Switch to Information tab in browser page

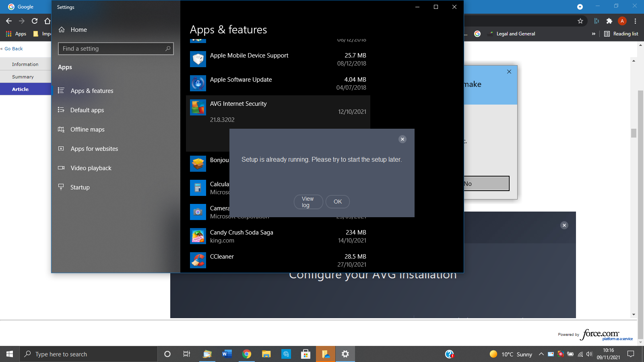coord(25,64)
